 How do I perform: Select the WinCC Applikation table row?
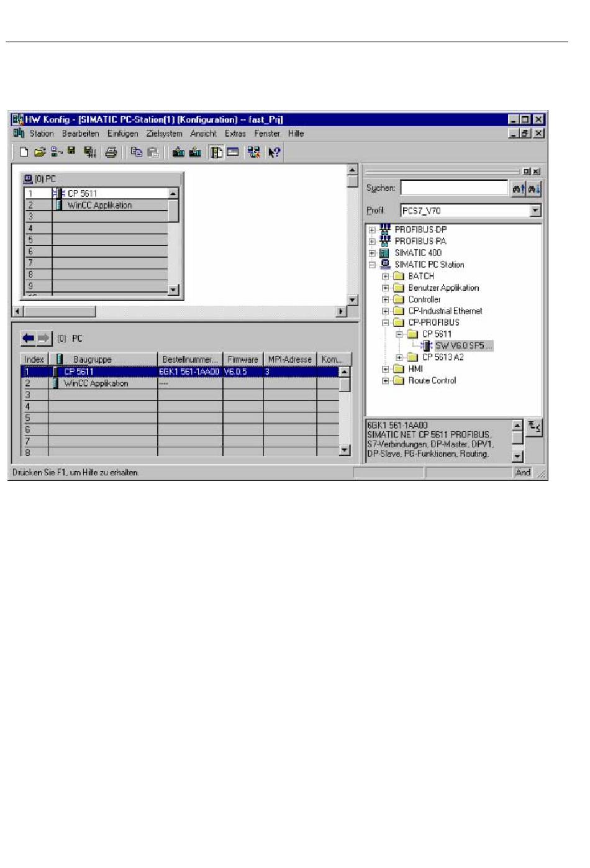[x=96, y=383]
